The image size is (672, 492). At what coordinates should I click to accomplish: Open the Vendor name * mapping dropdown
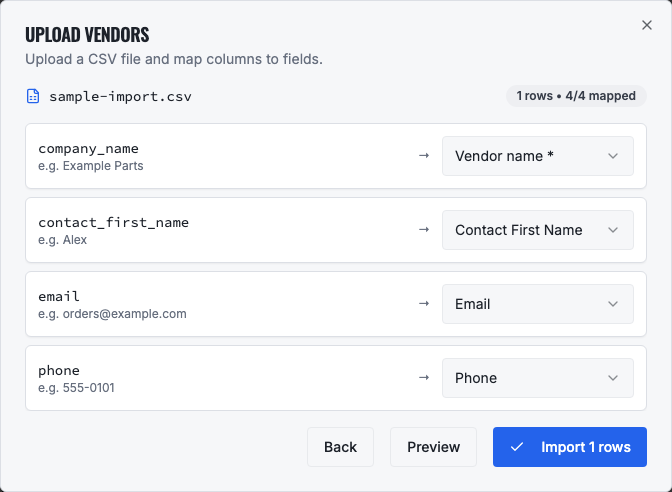coord(538,156)
